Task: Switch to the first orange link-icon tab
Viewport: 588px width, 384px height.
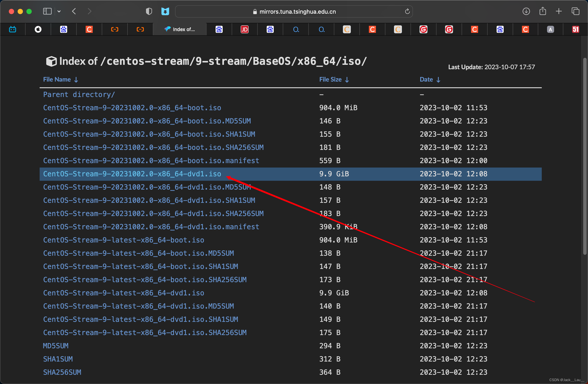Action: pos(115,29)
